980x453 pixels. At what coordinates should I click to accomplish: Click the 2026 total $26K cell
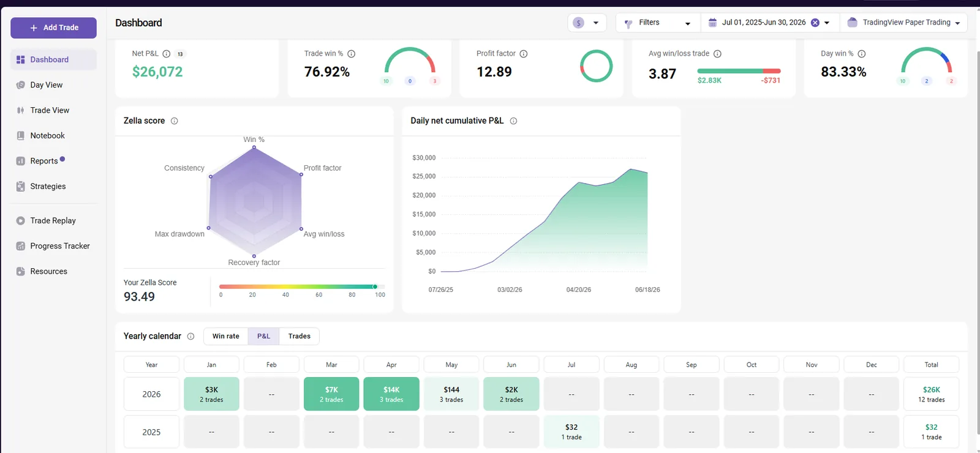click(932, 394)
